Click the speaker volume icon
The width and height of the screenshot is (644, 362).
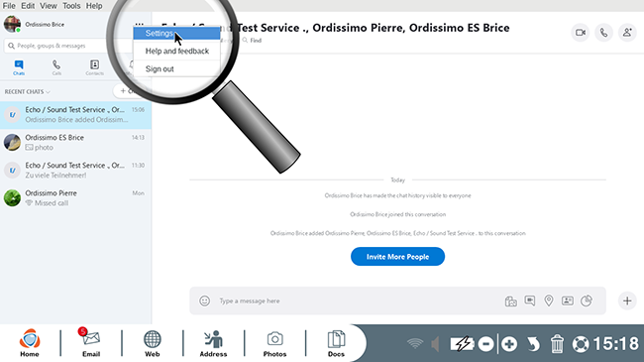[435, 344]
